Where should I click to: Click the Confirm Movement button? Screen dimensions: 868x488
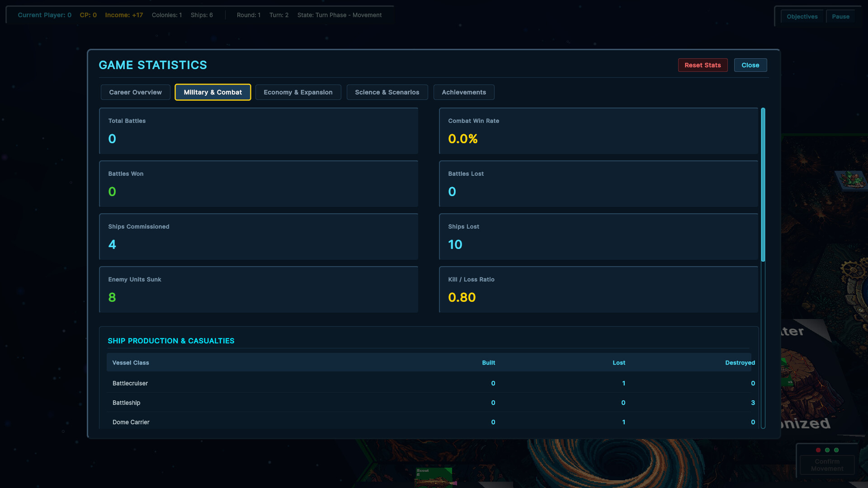827,465
